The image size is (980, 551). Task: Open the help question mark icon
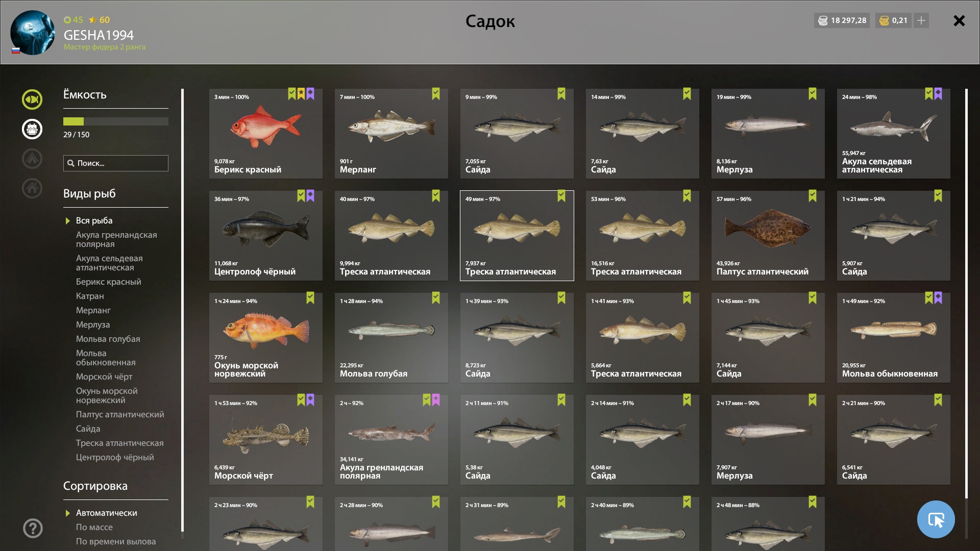pyautogui.click(x=33, y=529)
